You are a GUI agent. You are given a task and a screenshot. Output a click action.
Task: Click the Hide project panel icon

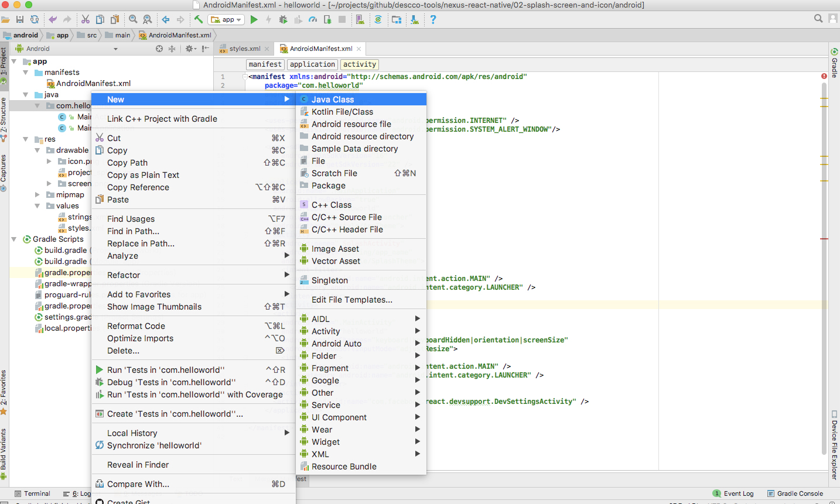(205, 49)
